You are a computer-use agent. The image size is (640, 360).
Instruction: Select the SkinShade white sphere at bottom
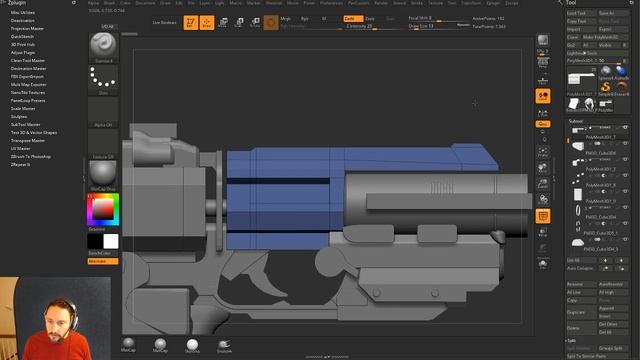coord(192,344)
